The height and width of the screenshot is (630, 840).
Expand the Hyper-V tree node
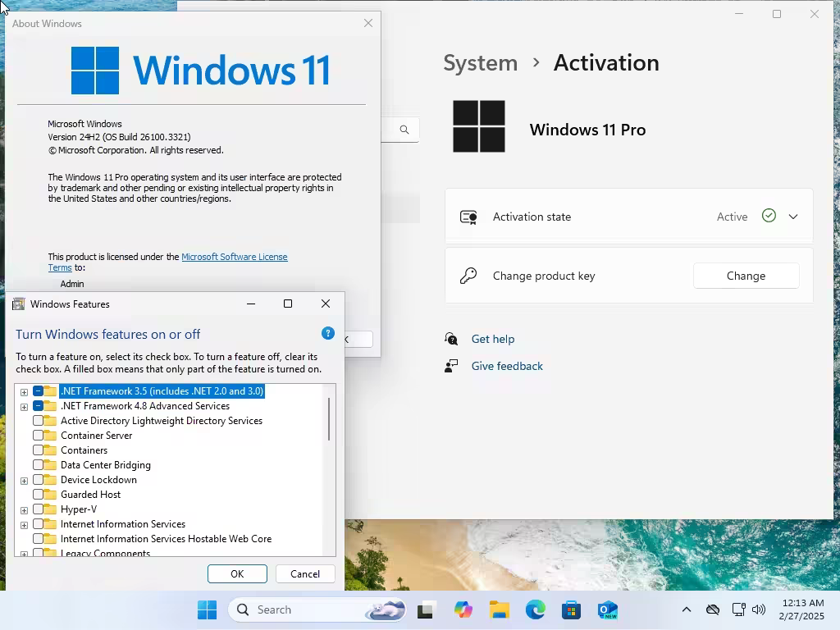(24, 510)
